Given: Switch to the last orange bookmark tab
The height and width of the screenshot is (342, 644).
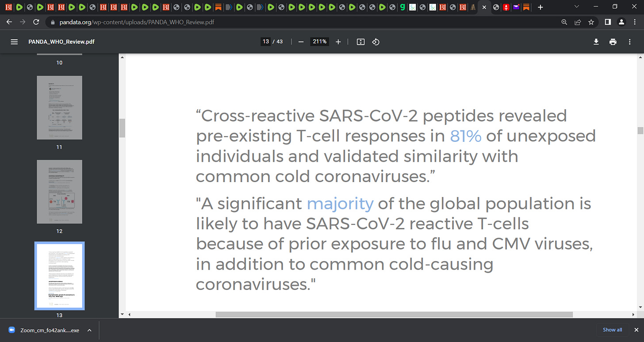Looking at the screenshot, I should tap(526, 8).
